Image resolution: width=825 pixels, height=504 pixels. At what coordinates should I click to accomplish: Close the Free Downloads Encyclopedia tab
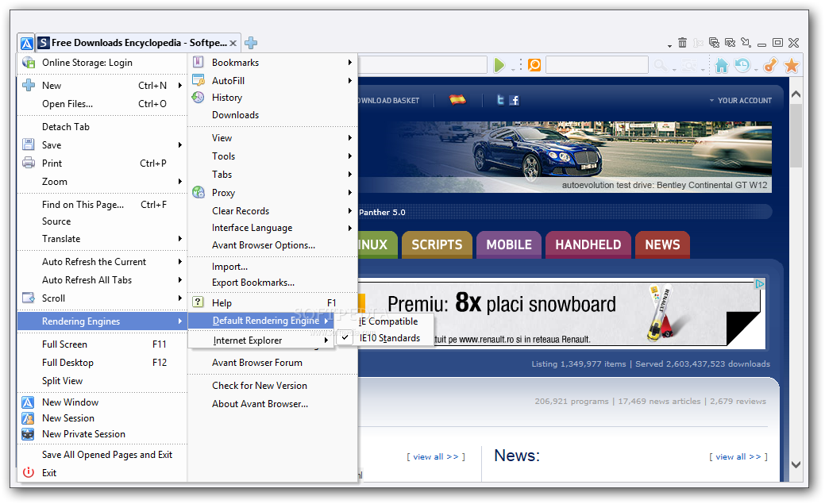(233, 43)
